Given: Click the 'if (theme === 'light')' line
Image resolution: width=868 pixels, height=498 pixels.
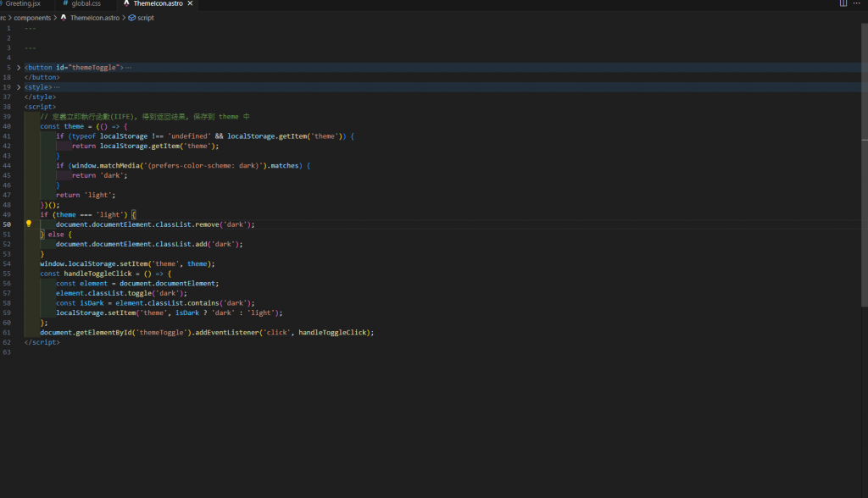Looking at the screenshot, I should click(x=88, y=214).
